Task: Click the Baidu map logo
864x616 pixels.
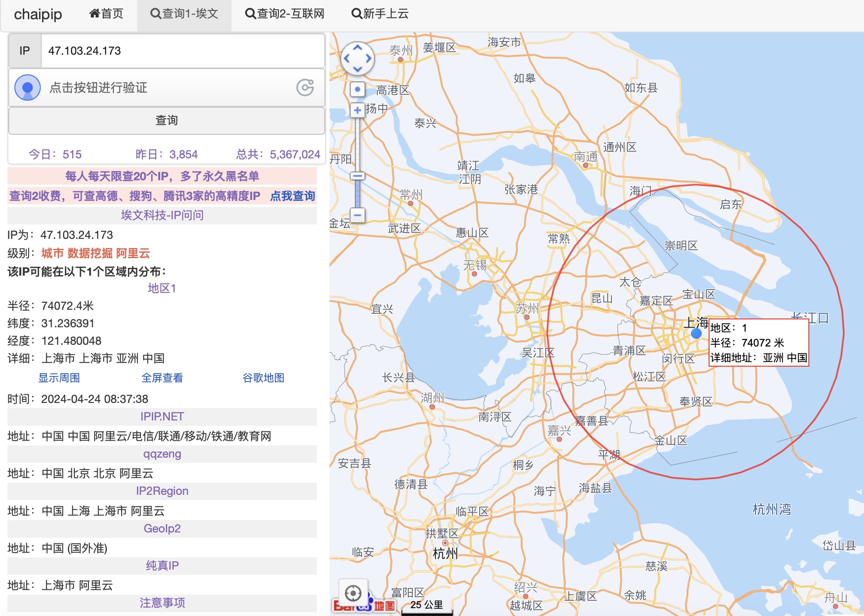Action: 364,605
